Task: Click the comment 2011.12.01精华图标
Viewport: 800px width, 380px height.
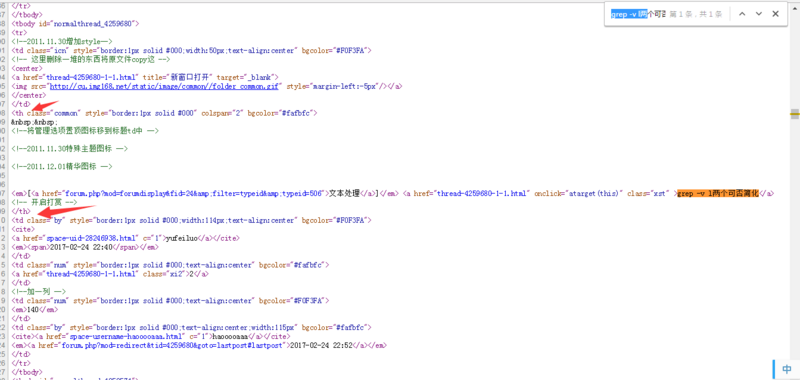Action: 62,167
